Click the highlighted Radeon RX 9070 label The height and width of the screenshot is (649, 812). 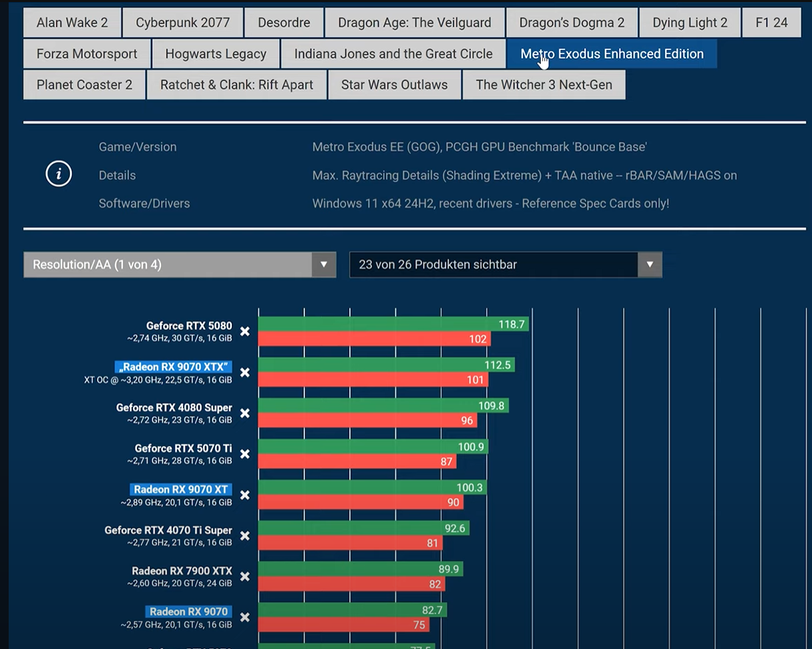(x=188, y=612)
